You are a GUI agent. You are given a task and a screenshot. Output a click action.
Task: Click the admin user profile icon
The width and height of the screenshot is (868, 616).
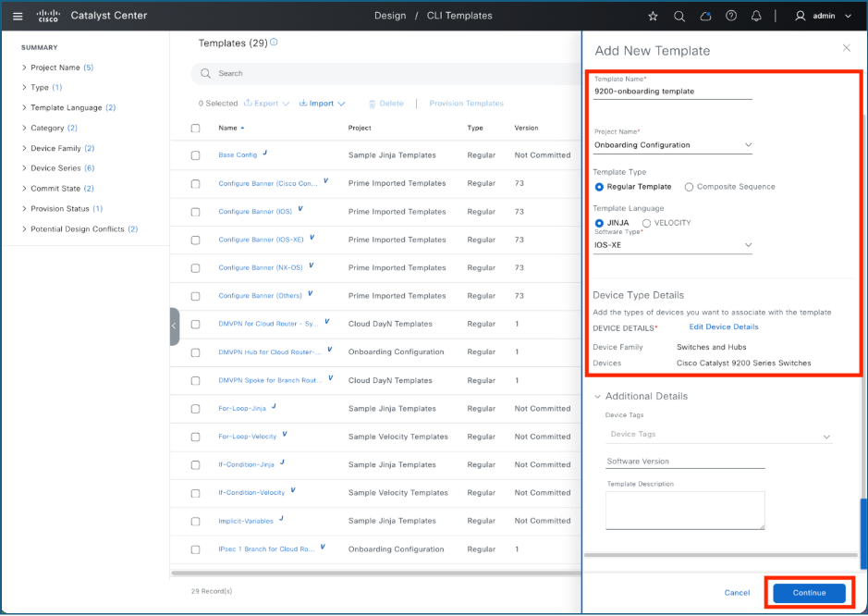(800, 16)
